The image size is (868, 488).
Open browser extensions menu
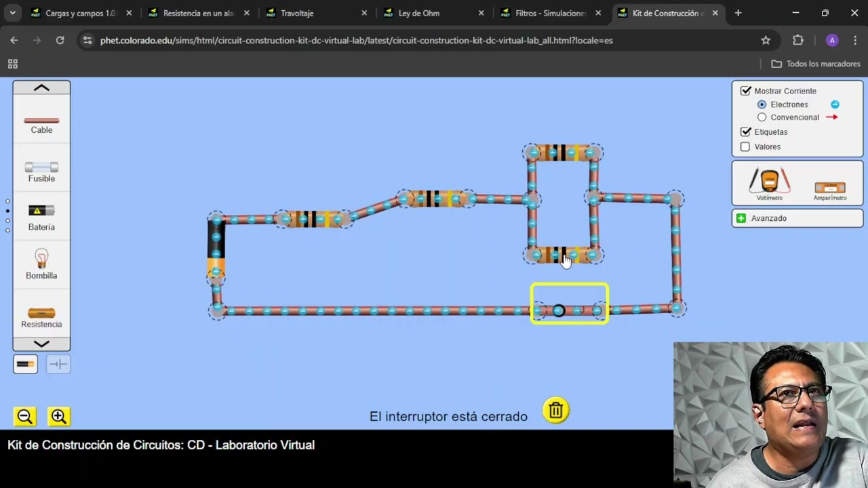coord(798,40)
